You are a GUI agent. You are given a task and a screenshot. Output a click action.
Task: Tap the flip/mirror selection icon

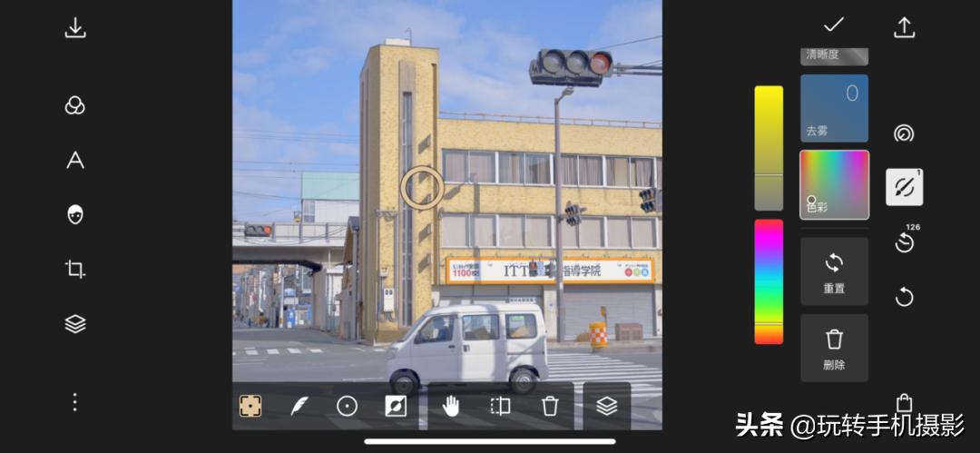(500, 406)
